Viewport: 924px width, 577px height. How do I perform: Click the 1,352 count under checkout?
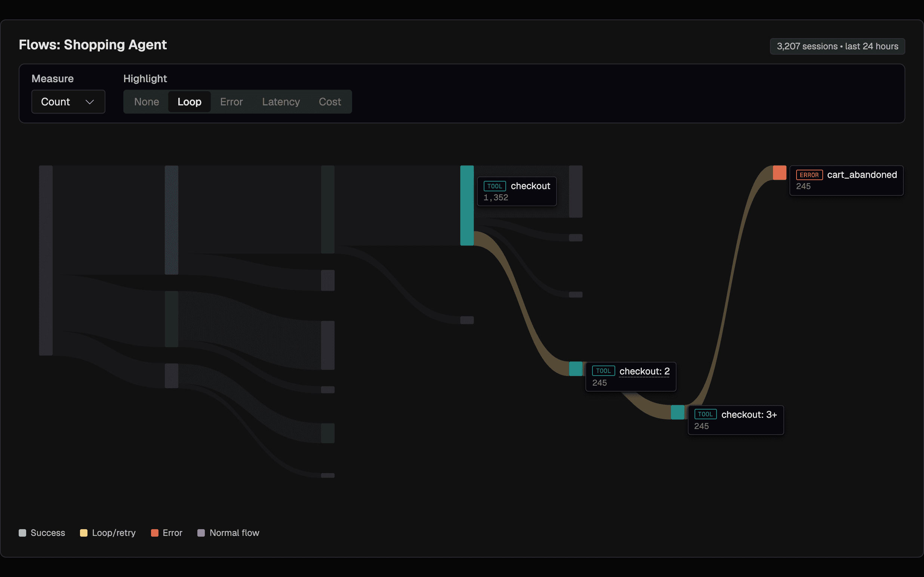pos(496,197)
